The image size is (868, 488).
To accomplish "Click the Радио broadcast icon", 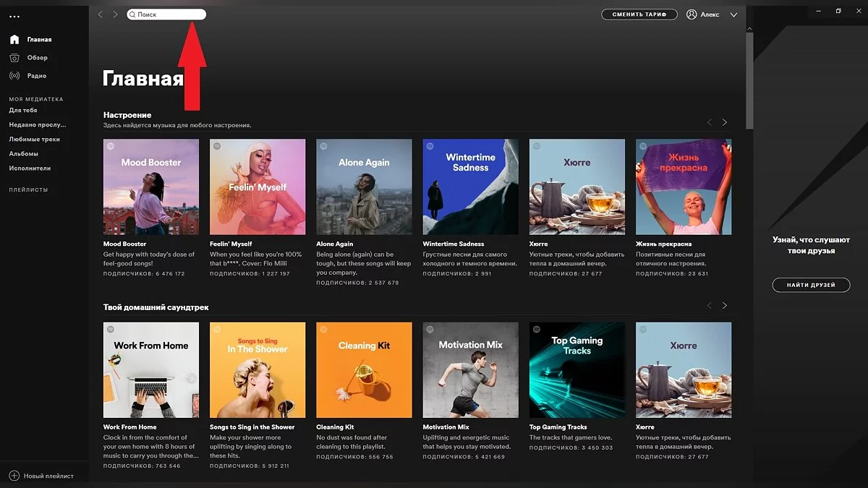I will point(14,76).
